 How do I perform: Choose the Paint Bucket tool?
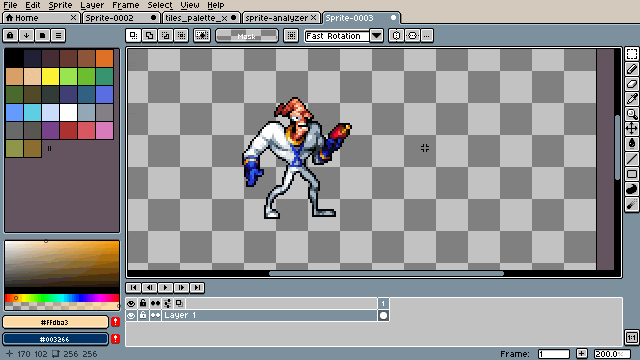pyautogui.click(x=631, y=144)
